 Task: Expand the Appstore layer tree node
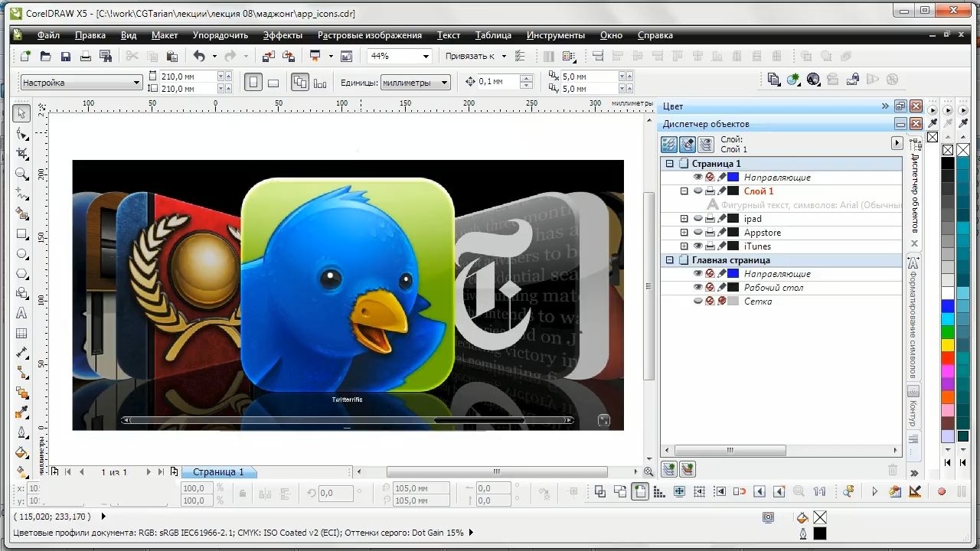684,233
